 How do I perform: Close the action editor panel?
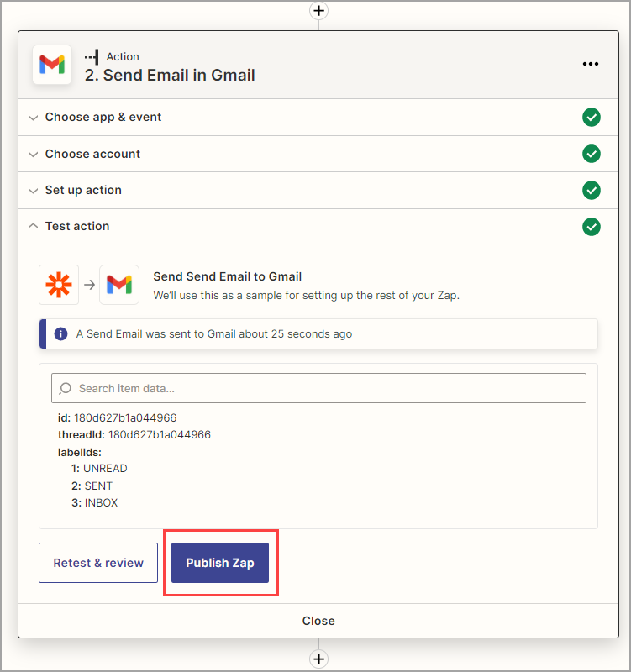pos(318,621)
